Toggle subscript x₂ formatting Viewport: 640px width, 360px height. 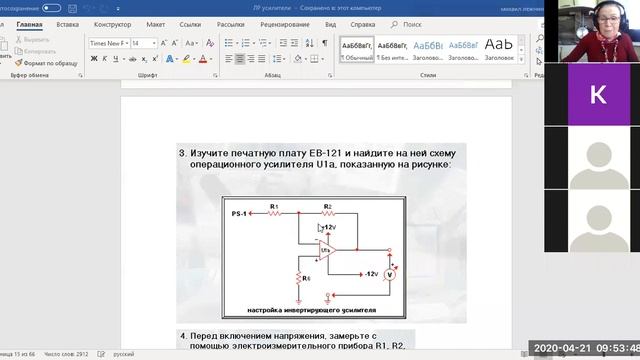tap(144, 59)
